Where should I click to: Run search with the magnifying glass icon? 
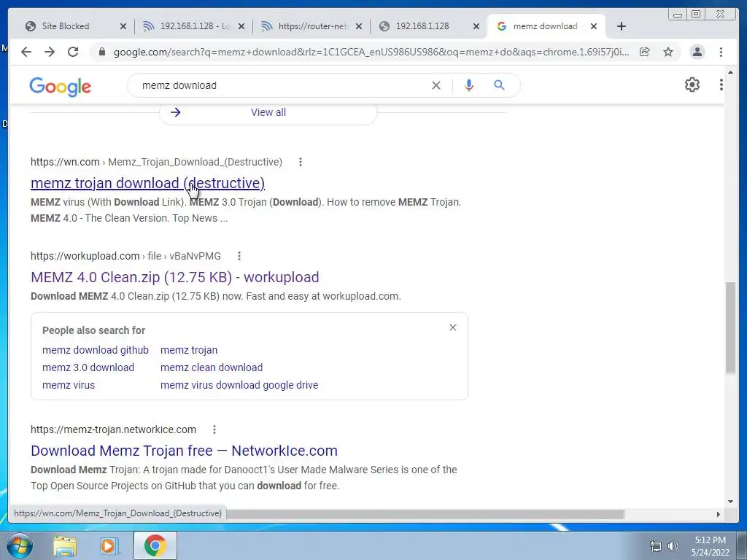click(x=499, y=85)
